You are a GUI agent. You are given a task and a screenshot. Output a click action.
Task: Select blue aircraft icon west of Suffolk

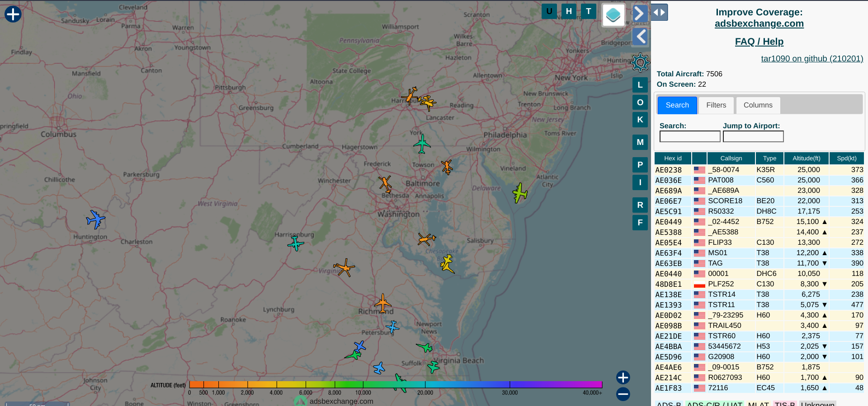tap(379, 368)
